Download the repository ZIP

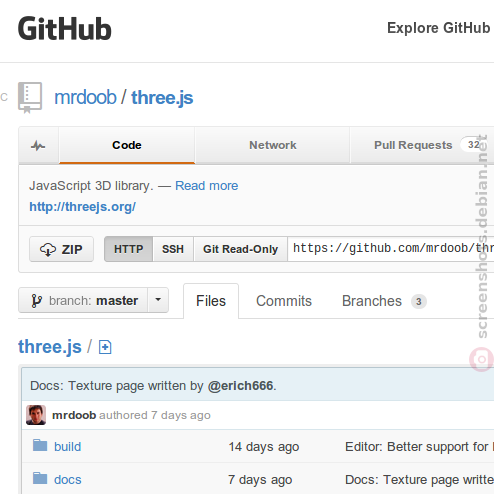click(x=61, y=249)
